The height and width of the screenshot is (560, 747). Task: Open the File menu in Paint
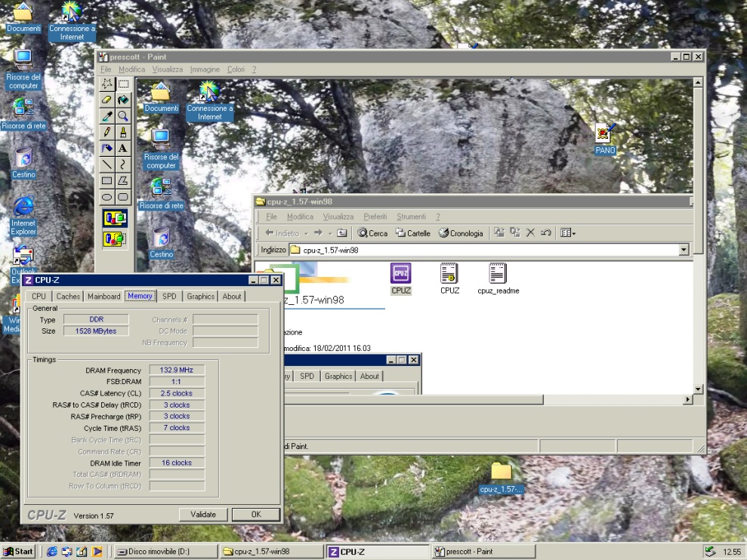click(105, 69)
